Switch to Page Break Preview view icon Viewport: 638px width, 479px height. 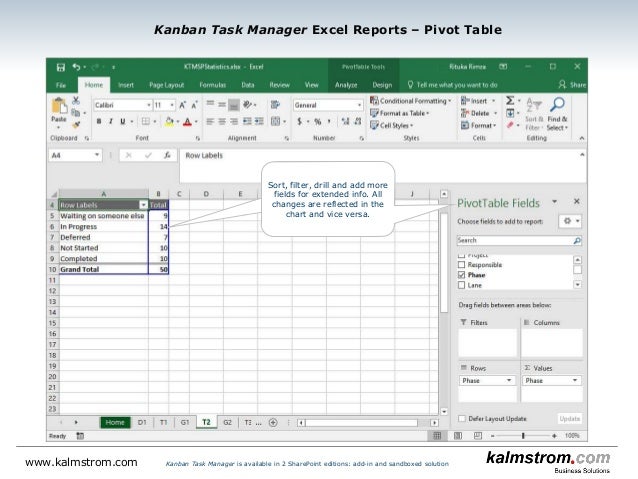point(478,436)
